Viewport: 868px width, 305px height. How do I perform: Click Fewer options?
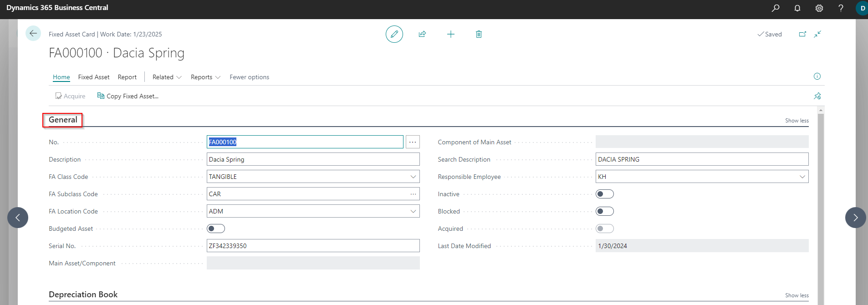tap(249, 77)
